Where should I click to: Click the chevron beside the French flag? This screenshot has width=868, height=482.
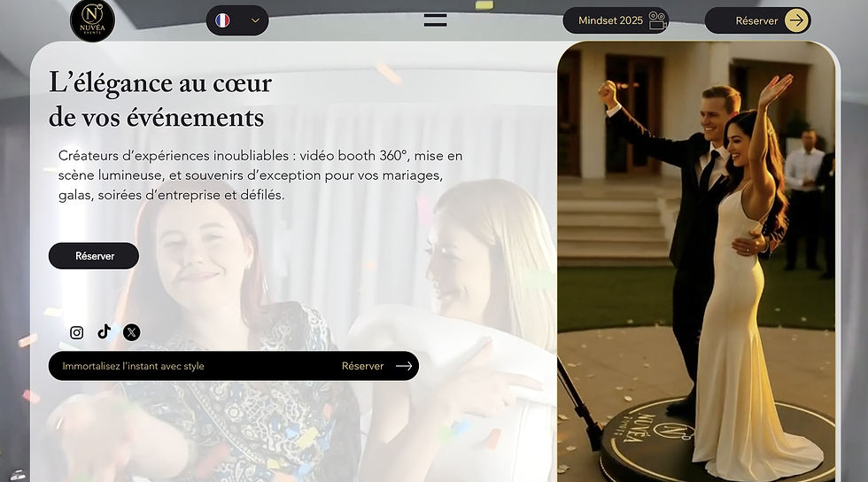(x=255, y=20)
